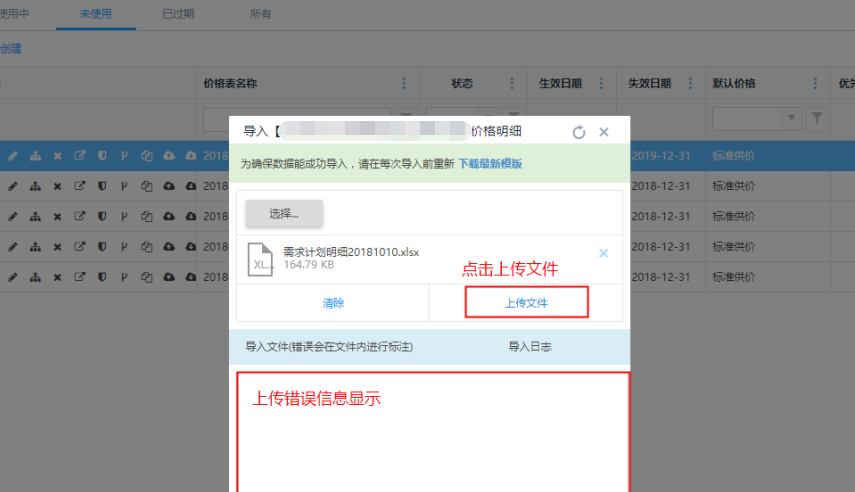
Task: Click the 下载最新模版 link
Action: pos(490,163)
